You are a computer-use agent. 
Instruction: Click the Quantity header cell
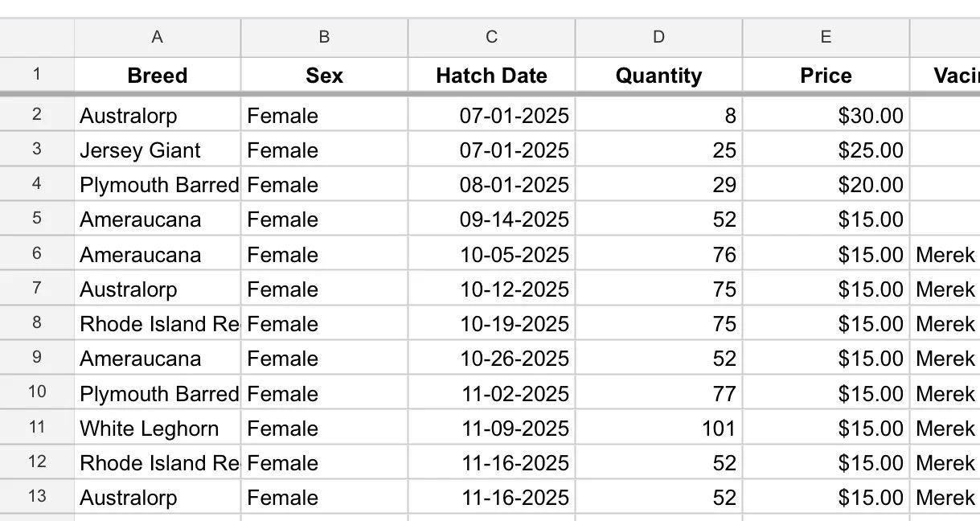(658, 76)
